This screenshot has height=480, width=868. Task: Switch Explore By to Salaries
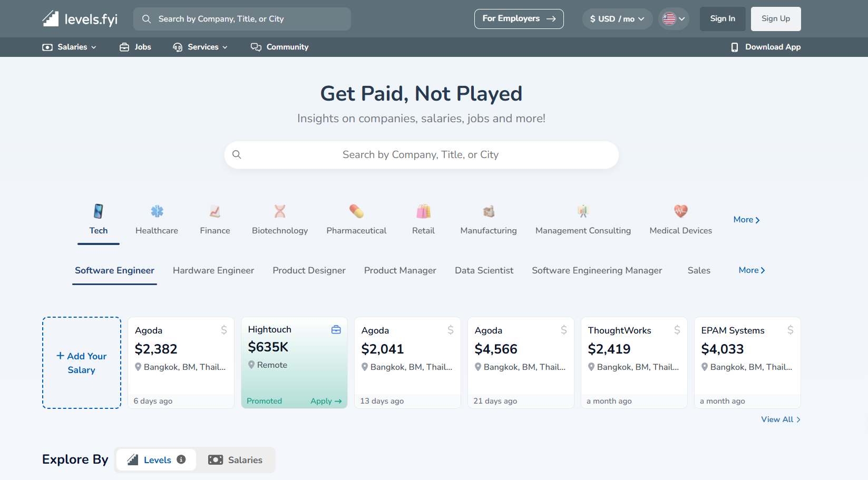[x=235, y=460]
